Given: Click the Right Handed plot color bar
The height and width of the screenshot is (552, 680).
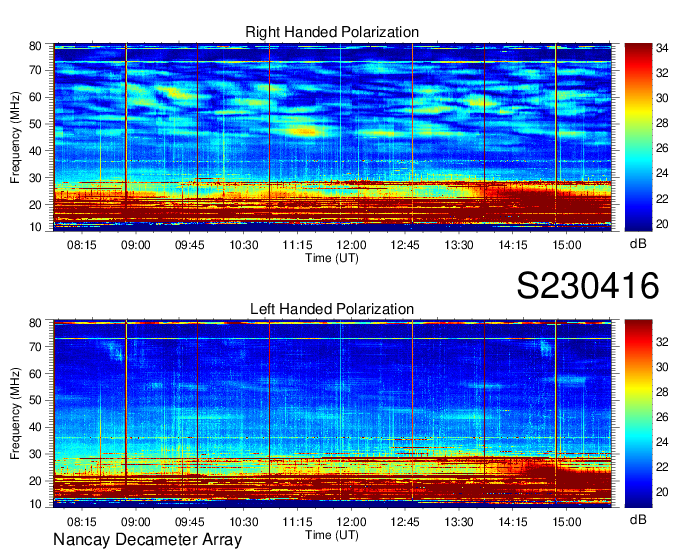Looking at the screenshot, I should (638, 137).
